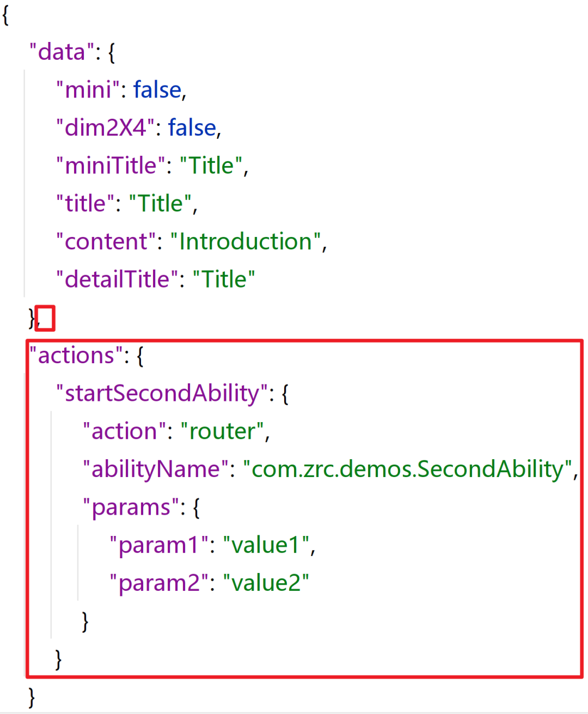Screen dimensions: 588x714
Task: Click the "data" key name
Action: pos(62,52)
